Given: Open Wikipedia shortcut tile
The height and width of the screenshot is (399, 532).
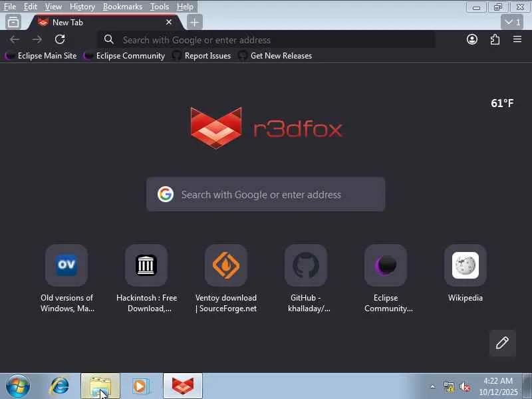Looking at the screenshot, I should tap(465, 265).
